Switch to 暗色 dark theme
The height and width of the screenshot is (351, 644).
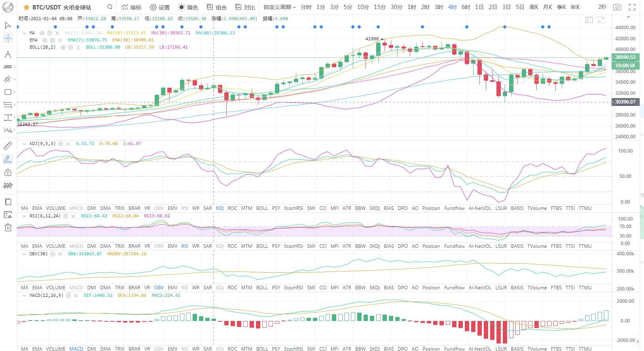[188, 7]
